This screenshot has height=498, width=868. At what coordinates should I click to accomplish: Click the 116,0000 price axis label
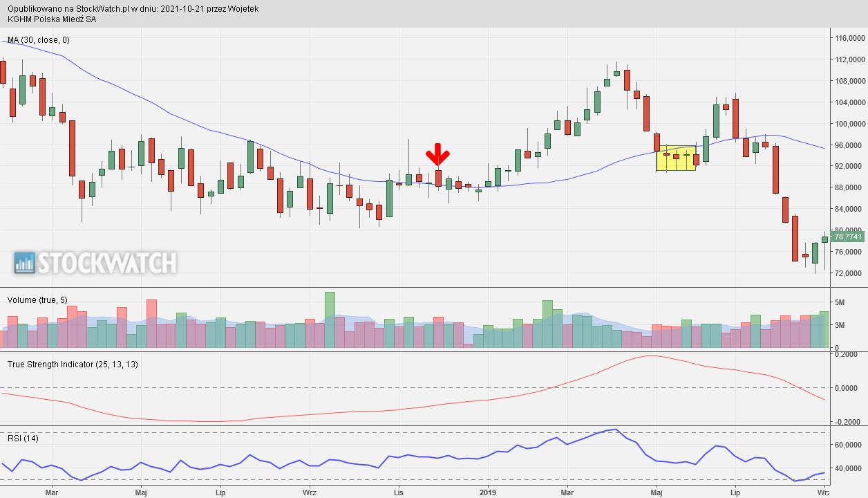(x=851, y=38)
